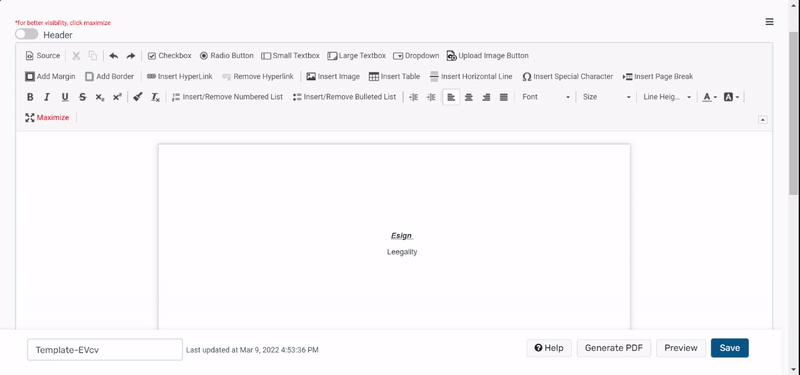Click the Copy icon

click(x=93, y=56)
